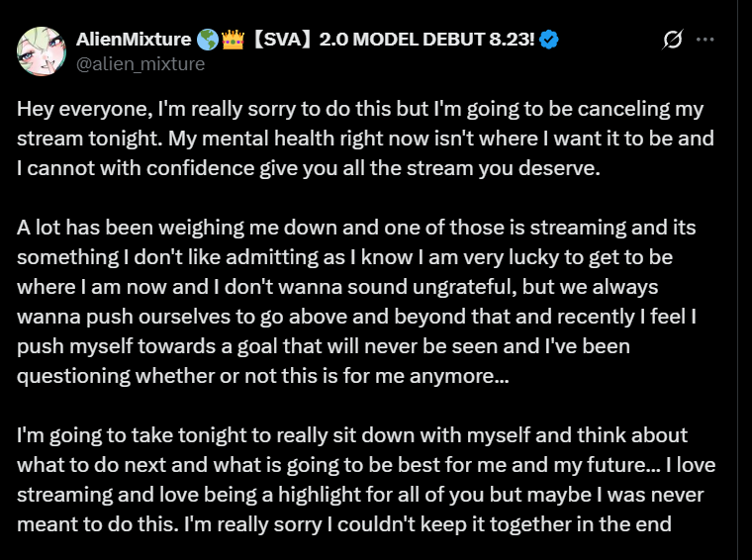Open the three-dot more options menu
The height and width of the screenshot is (560, 752).
pyautogui.click(x=705, y=40)
